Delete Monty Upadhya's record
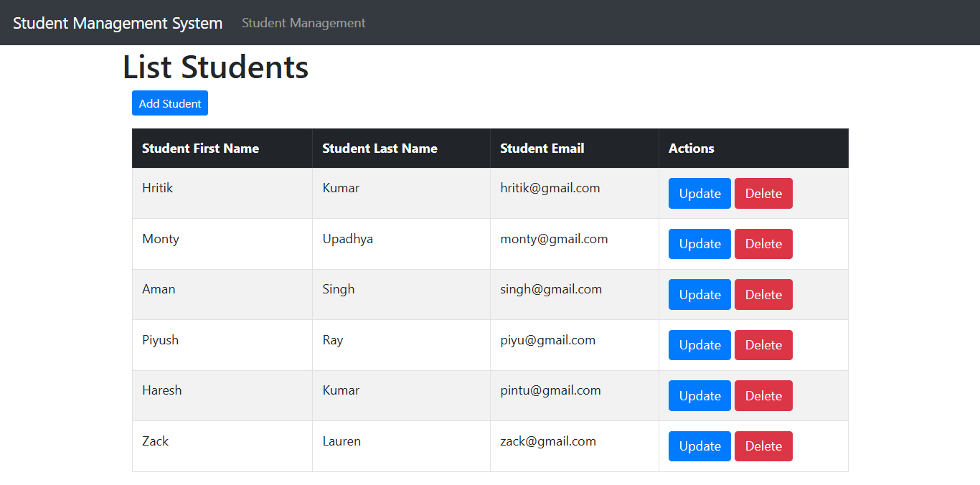The width and height of the screenshot is (980, 485). click(x=763, y=243)
